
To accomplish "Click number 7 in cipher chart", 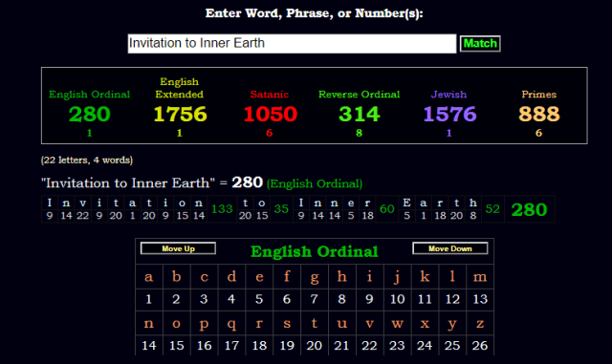I will (x=315, y=299).
